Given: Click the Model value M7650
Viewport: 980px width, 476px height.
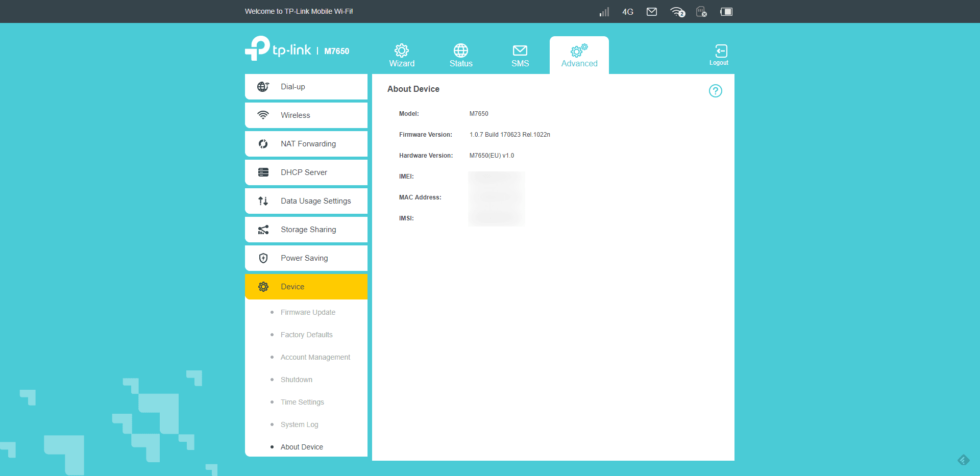Looking at the screenshot, I should [x=479, y=114].
